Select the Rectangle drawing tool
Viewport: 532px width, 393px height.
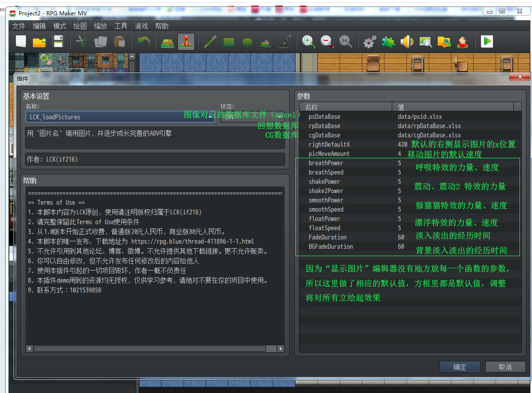point(229,42)
